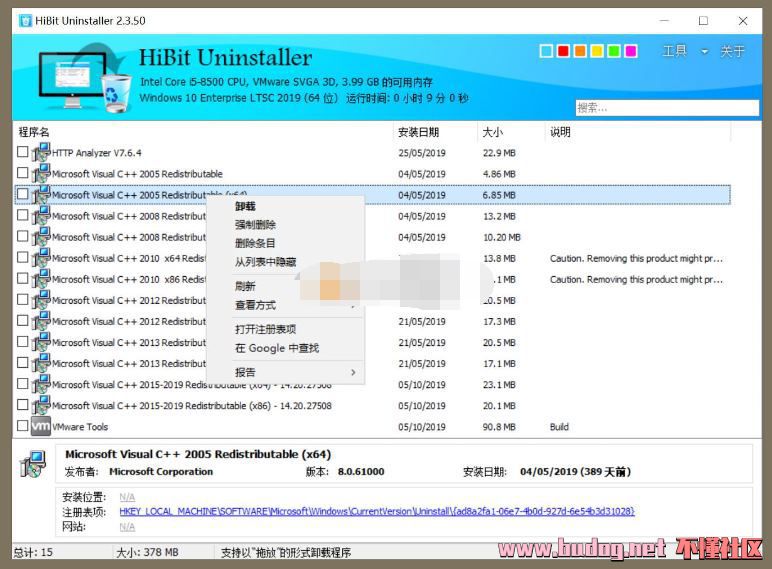Image resolution: width=772 pixels, height=569 pixels.
Task: Click the 25/05/2019 install date cell
Action: point(422,153)
